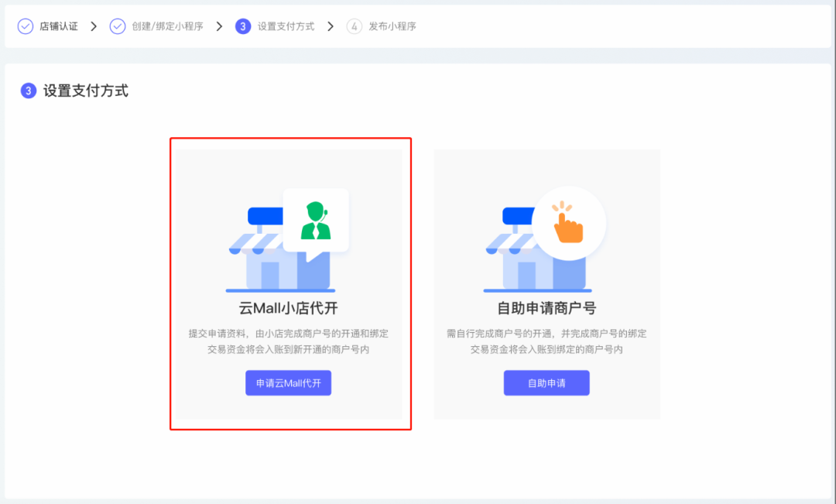
Task: Click the chevron arrow after 设置支付方式
Action: tap(331, 26)
